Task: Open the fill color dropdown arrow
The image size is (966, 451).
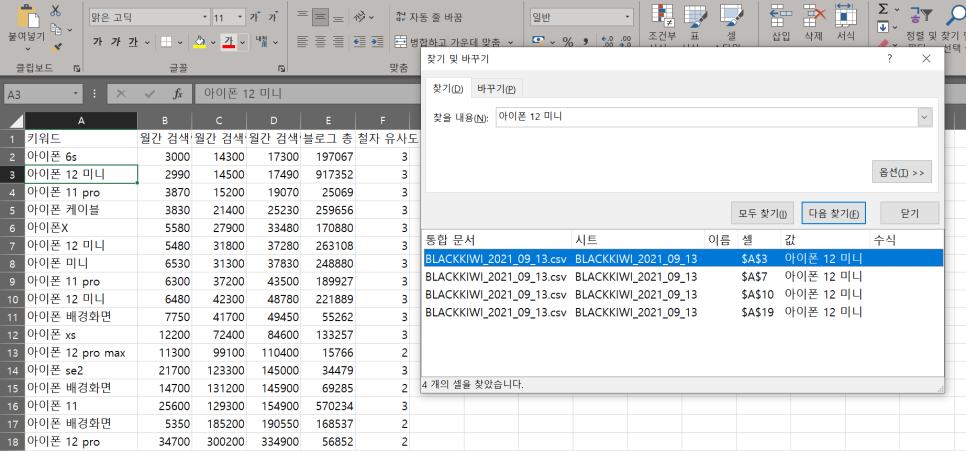Action: pyautogui.click(x=213, y=42)
